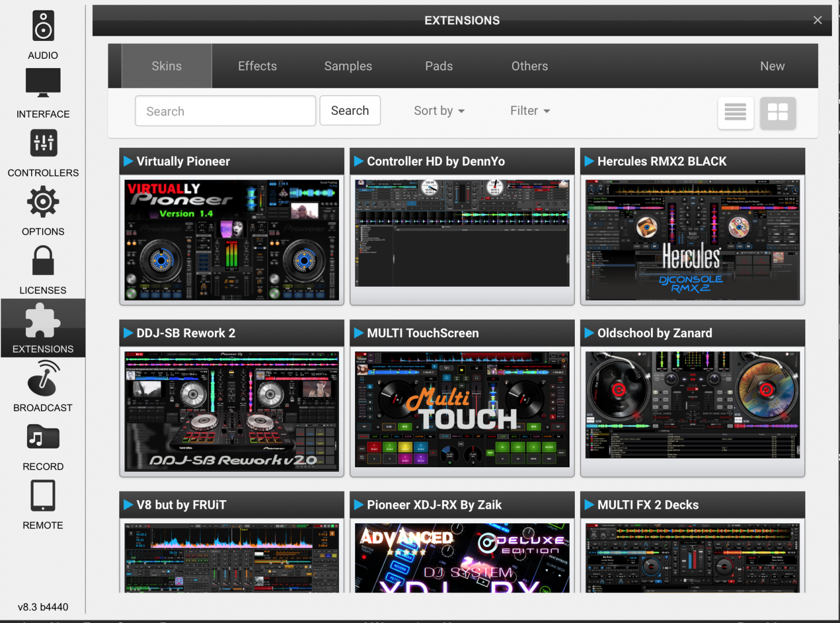Switch to list view layout
The height and width of the screenshot is (623, 840).
click(x=736, y=112)
